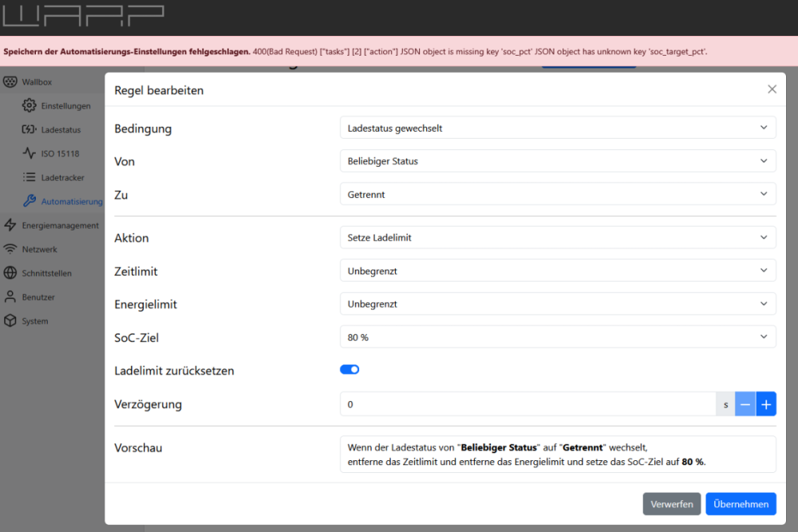Click the Ladelimit zurücksetzen label
Image resolution: width=798 pixels, height=532 pixels.
point(174,370)
